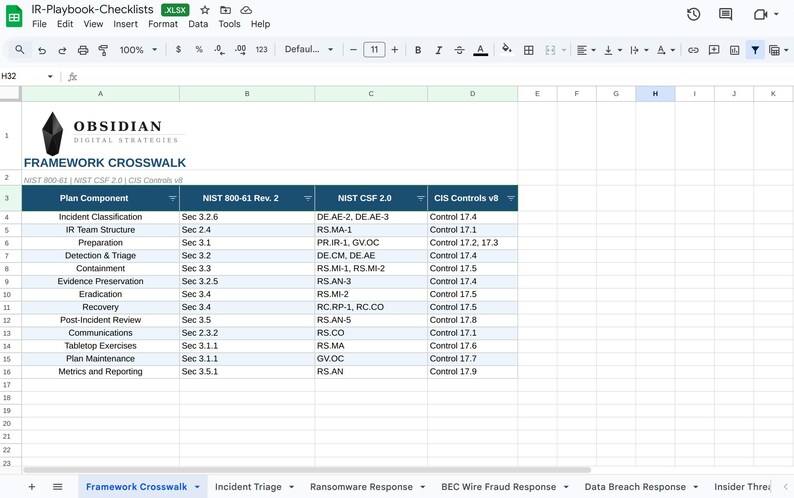Viewport: 794px width, 498px height.
Task: Open Framework Crosswalk tab menu arrow
Action: (197, 487)
